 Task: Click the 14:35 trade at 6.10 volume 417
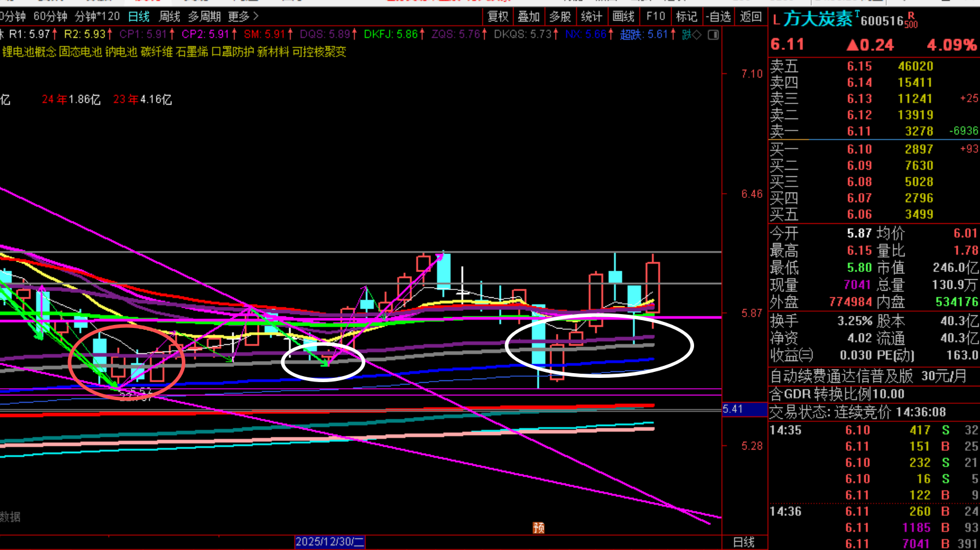click(874, 430)
